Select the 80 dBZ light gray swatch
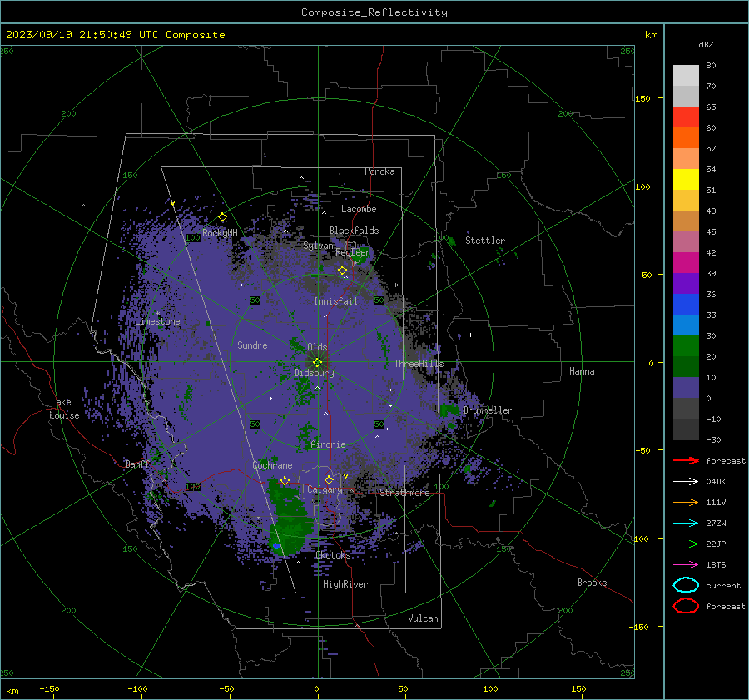The height and width of the screenshot is (700, 749). (x=686, y=76)
